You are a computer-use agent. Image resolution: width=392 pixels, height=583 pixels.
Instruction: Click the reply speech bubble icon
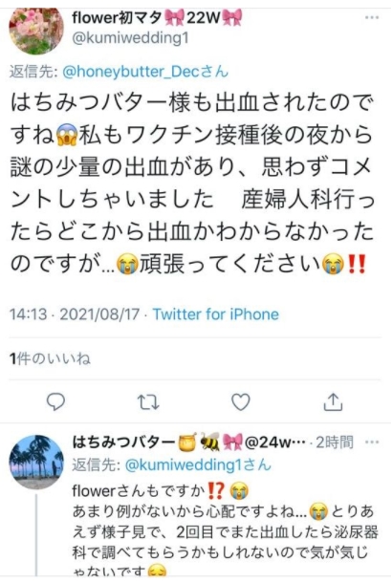click(55, 402)
